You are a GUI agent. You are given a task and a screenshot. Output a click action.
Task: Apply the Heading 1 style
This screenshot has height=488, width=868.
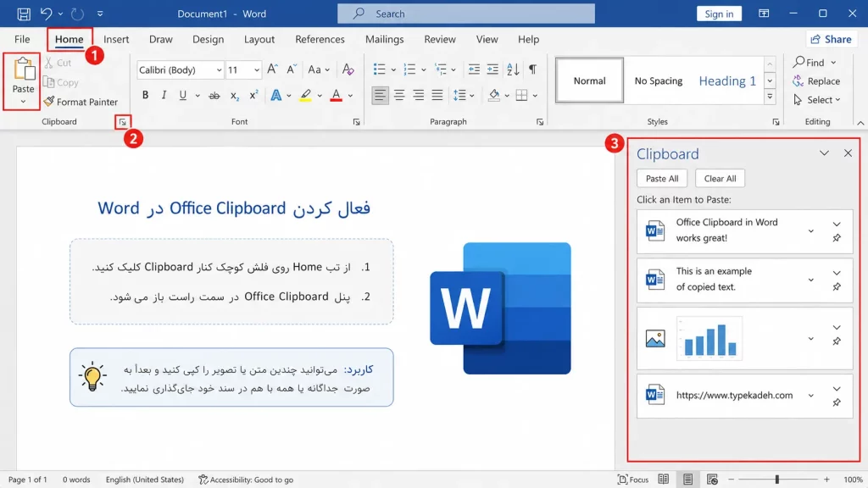click(726, 80)
